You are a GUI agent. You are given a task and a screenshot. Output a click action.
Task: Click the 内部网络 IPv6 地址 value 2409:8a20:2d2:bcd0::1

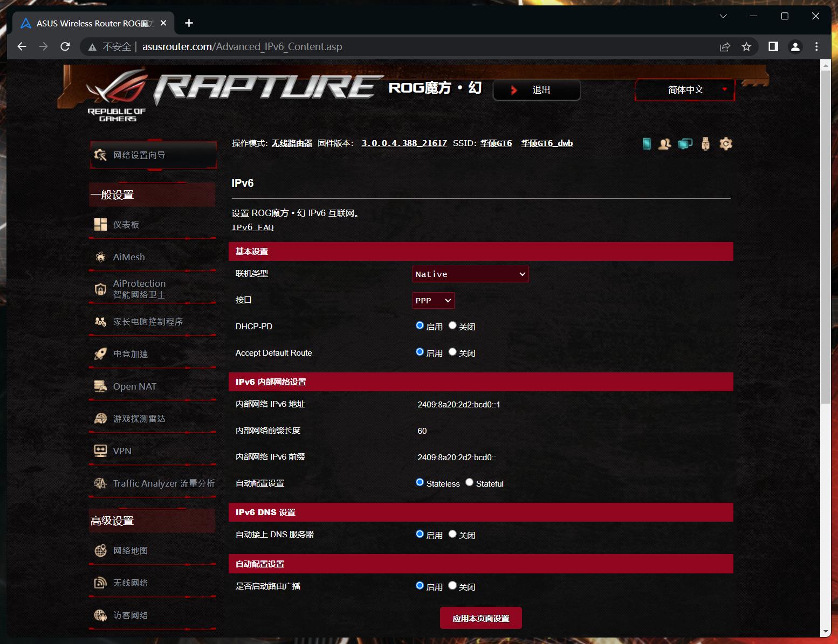[x=459, y=405]
